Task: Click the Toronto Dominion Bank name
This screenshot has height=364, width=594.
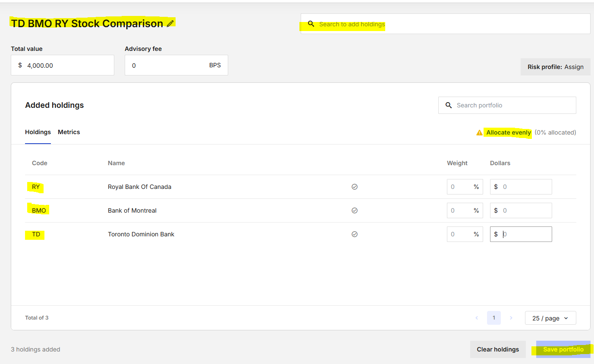Action: pos(141,234)
